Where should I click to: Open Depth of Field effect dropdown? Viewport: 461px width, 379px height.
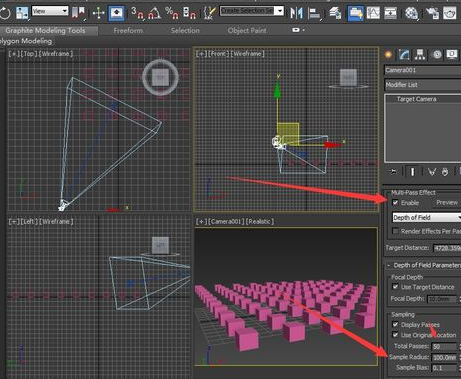(x=427, y=218)
